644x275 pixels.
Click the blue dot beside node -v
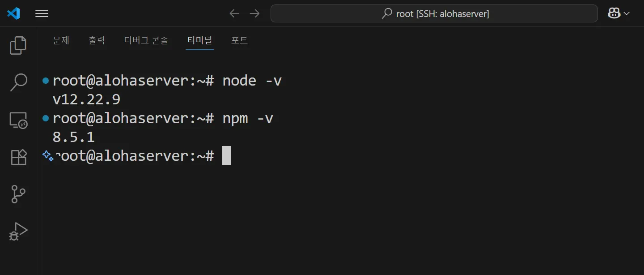(45, 81)
